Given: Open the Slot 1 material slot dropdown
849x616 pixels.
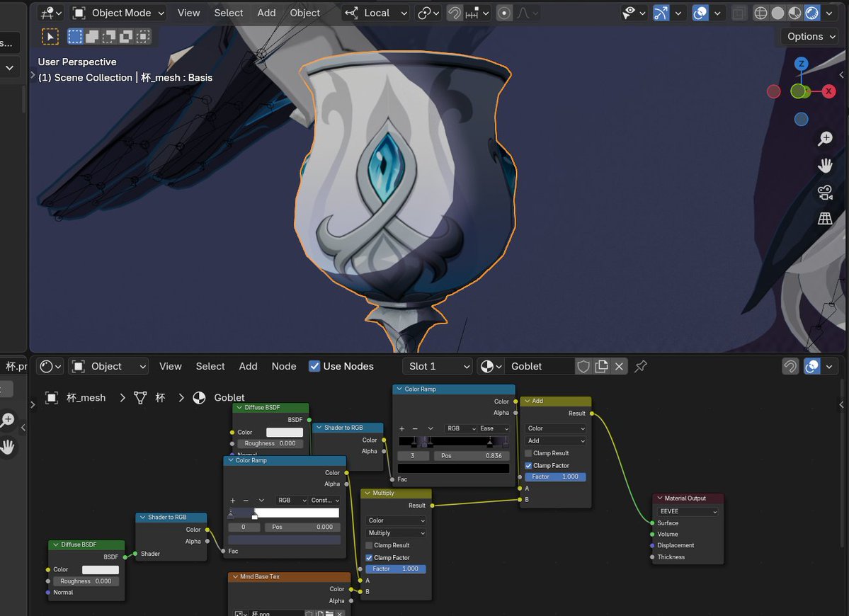Looking at the screenshot, I should pyautogui.click(x=437, y=366).
